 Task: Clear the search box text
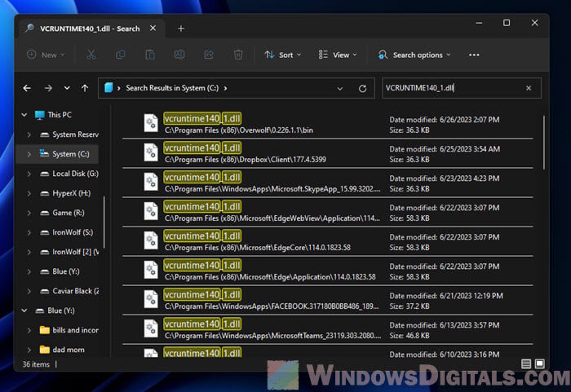(529, 88)
